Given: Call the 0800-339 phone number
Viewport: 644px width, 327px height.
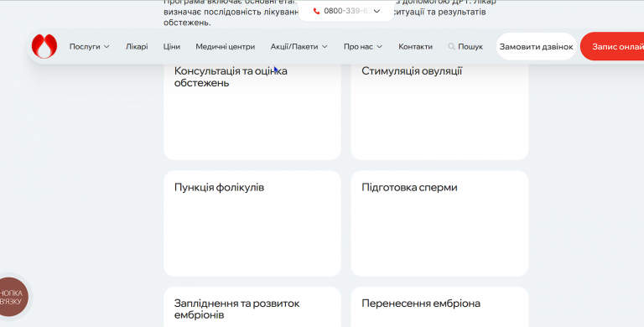Looking at the screenshot, I should click(x=347, y=11).
